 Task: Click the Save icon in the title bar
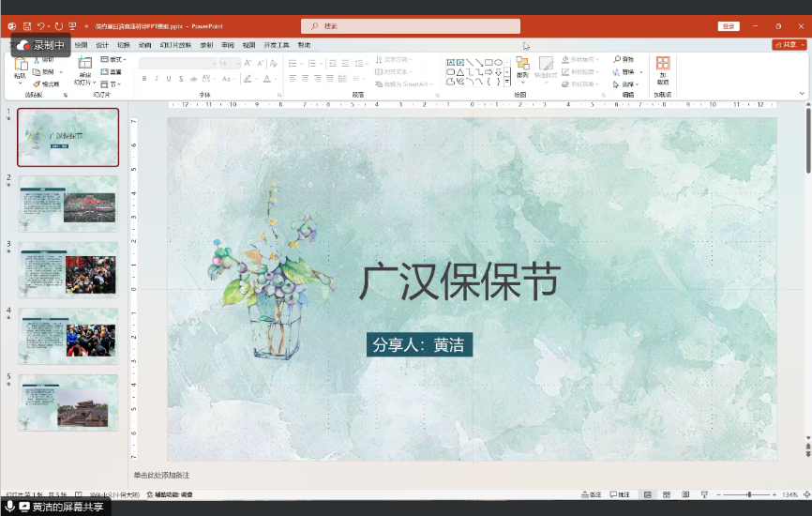click(x=27, y=26)
